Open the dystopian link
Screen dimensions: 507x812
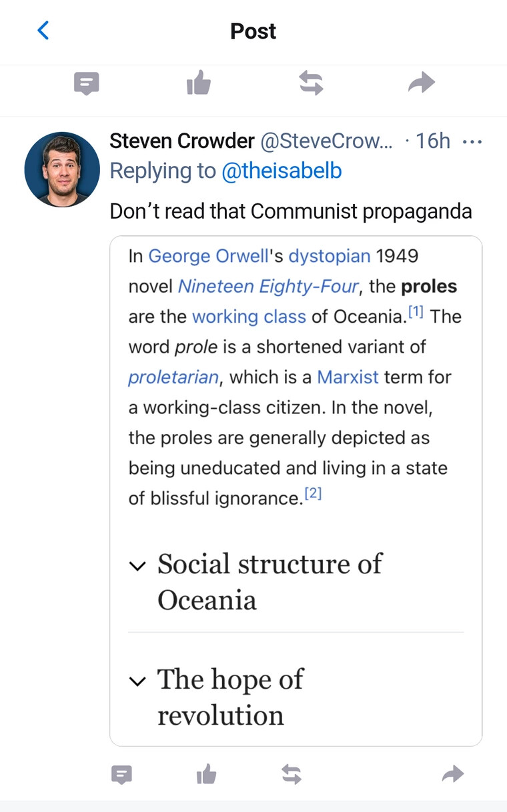pos(329,256)
